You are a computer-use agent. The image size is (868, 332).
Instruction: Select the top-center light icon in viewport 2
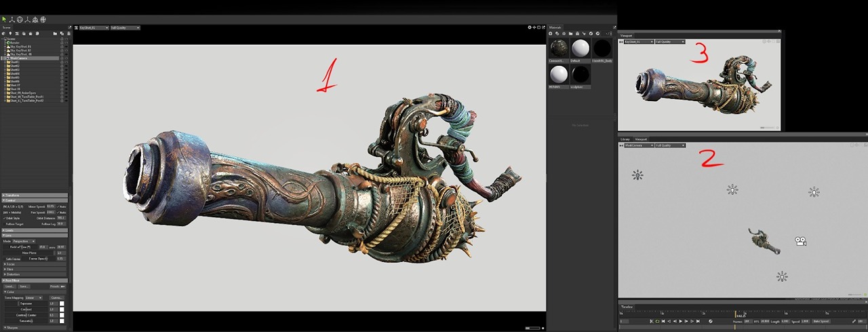tap(732, 189)
